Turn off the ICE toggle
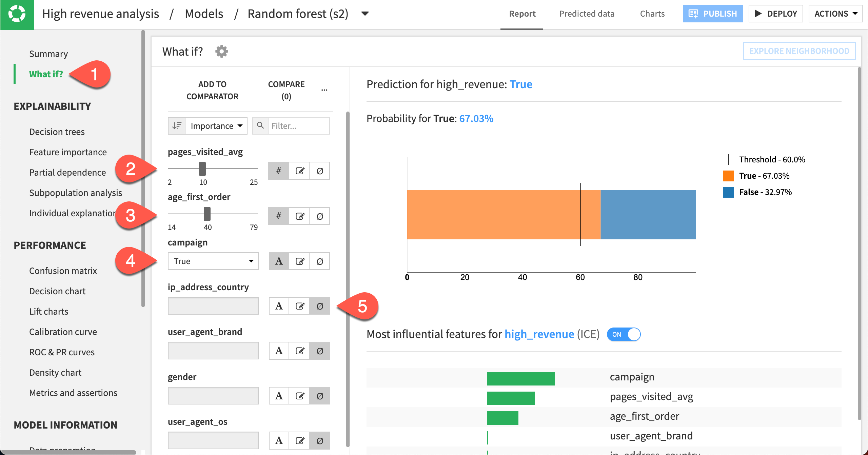Screen dimensions: 868x455 [x=623, y=334]
